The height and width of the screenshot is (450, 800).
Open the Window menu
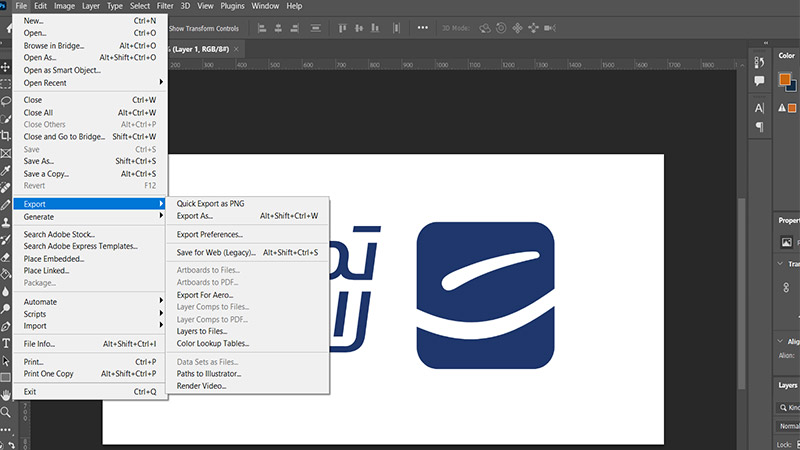[265, 6]
